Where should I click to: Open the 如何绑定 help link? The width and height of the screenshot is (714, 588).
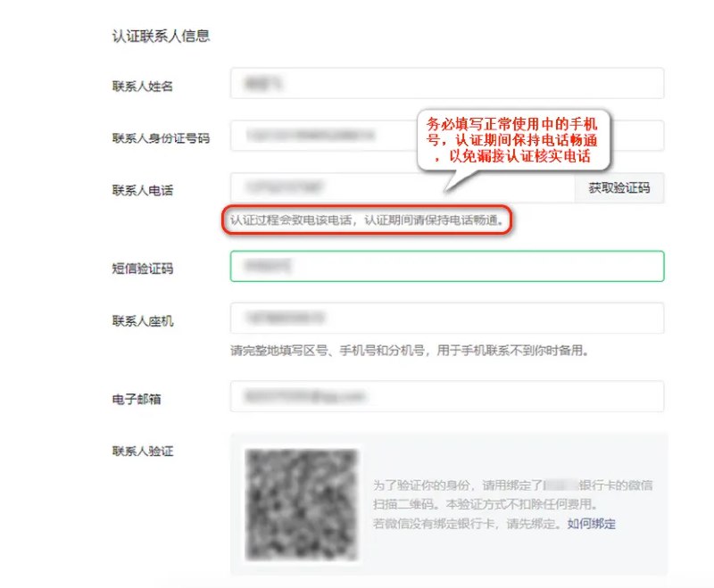(x=591, y=524)
